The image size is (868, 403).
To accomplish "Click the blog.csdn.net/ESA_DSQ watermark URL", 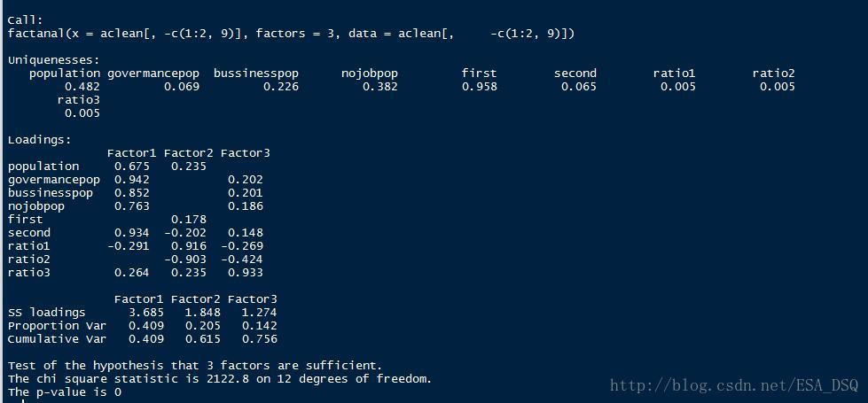I will pyautogui.click(x=734, y=385).
